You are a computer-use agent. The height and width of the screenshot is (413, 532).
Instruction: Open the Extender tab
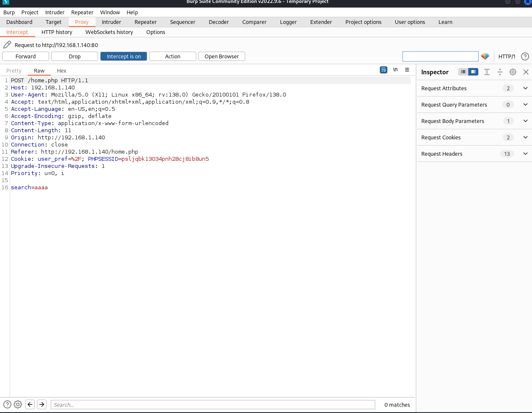pyautogui.click(x=321, y=22)
